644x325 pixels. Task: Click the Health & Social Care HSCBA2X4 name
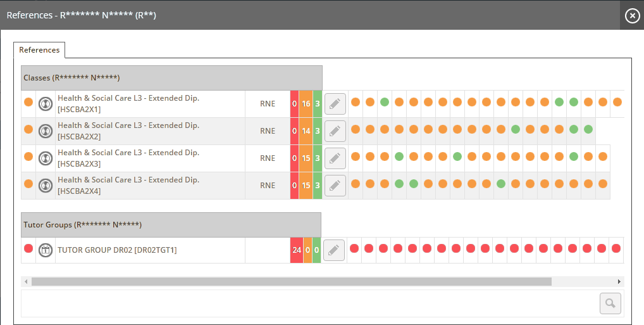point(128,186)
